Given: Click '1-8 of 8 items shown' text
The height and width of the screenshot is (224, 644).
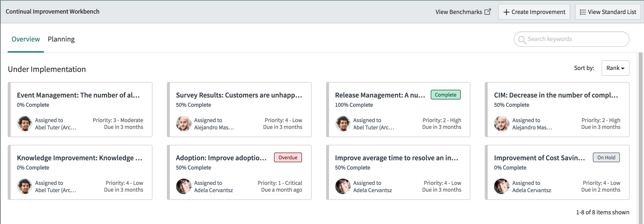Looking at the screenshot, I should click(x=603, y=212).
